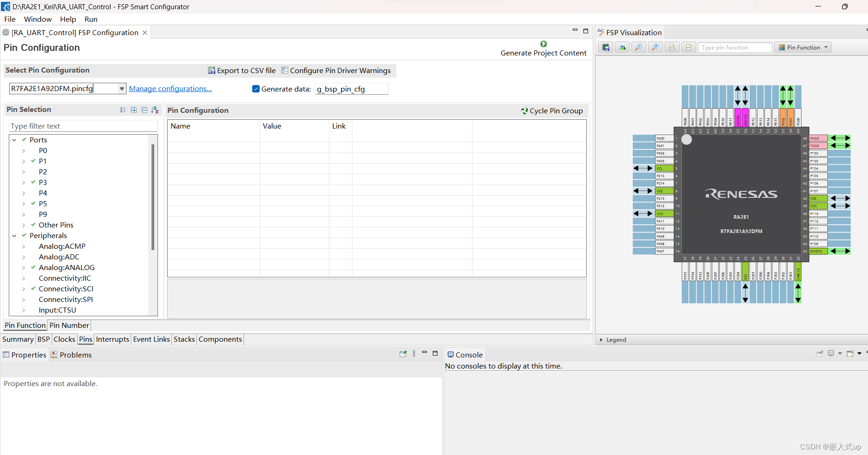The image size is (868, 455).
Task: Switch to the Stacks tab
Action: (x=184, y=339)
